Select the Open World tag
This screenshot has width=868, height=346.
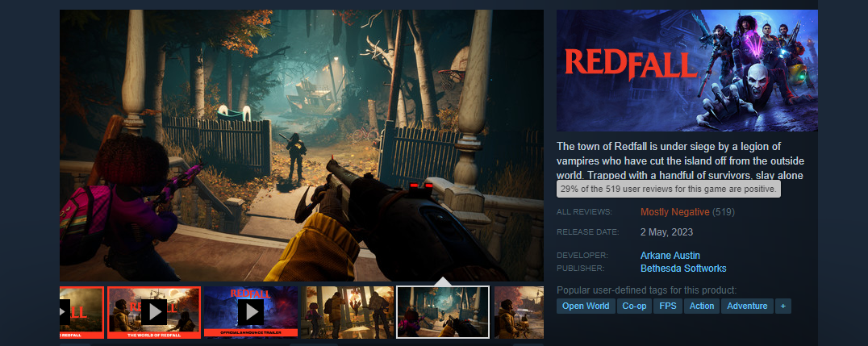click(586, 306)
